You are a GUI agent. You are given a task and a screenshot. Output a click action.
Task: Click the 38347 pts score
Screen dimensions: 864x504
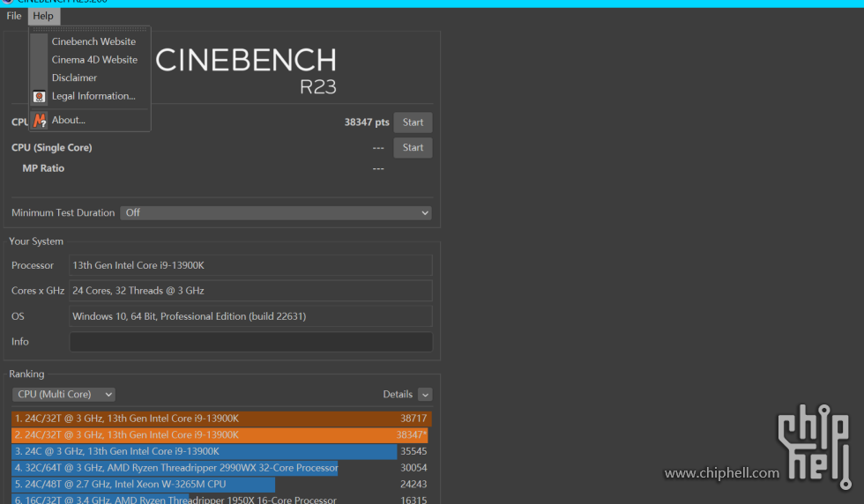[367, 122]
